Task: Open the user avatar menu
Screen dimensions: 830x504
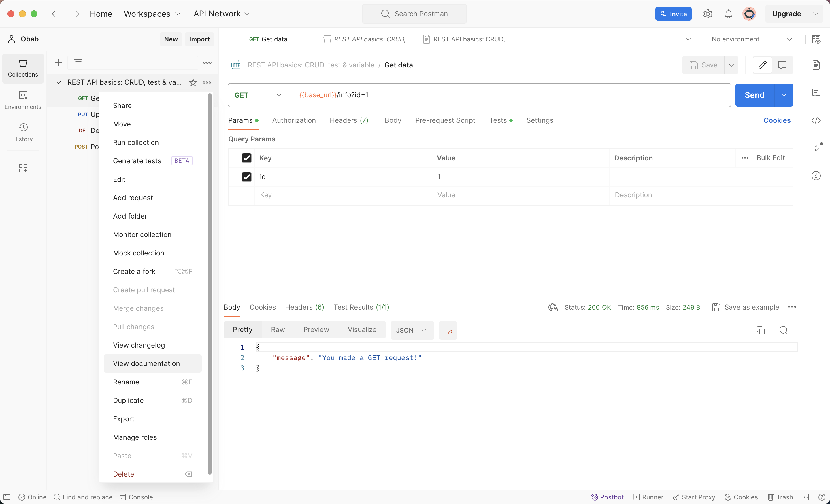Action: [750, 14]
